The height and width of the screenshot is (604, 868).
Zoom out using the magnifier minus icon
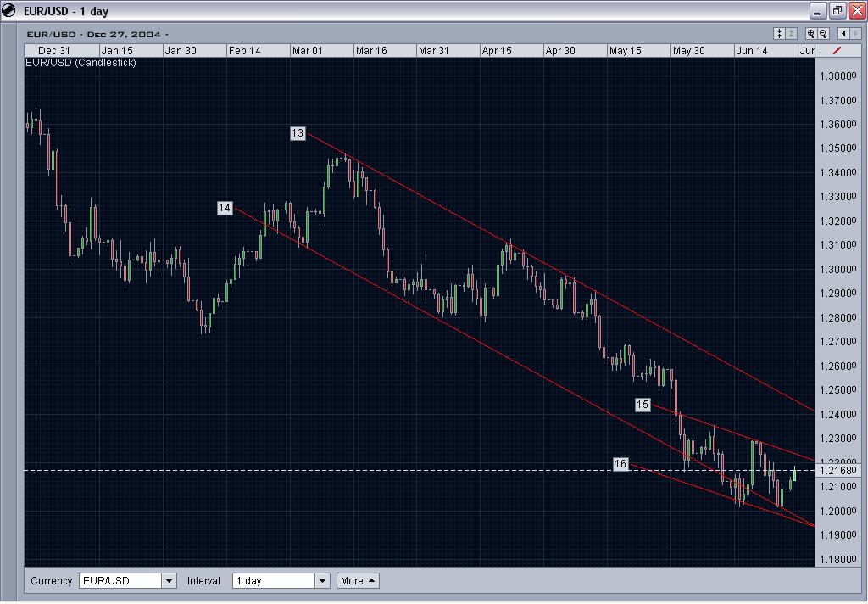click(823, 34)
